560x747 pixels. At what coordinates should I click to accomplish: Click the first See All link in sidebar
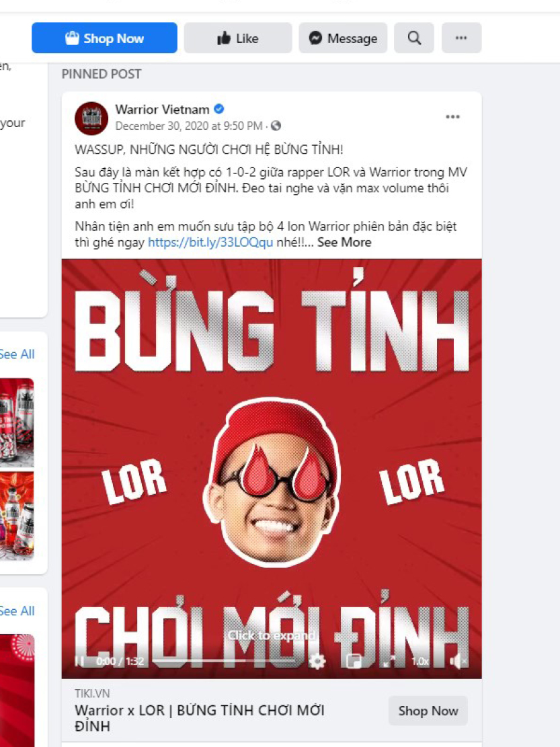coord(17,354)
